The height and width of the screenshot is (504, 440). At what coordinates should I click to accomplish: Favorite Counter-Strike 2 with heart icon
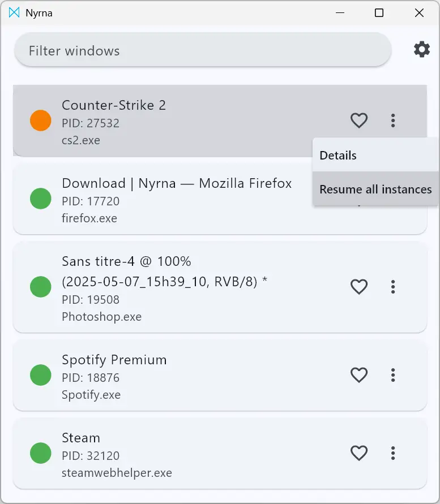click(359, 120)
